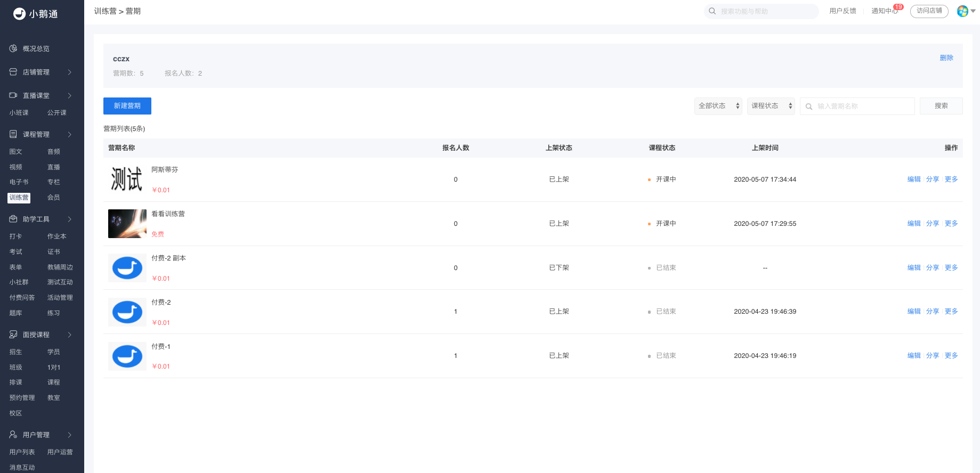The height and width of the screenshot is (473, 980).
Task: Open 通知中心 link
Action: click(x=885, y=11)
